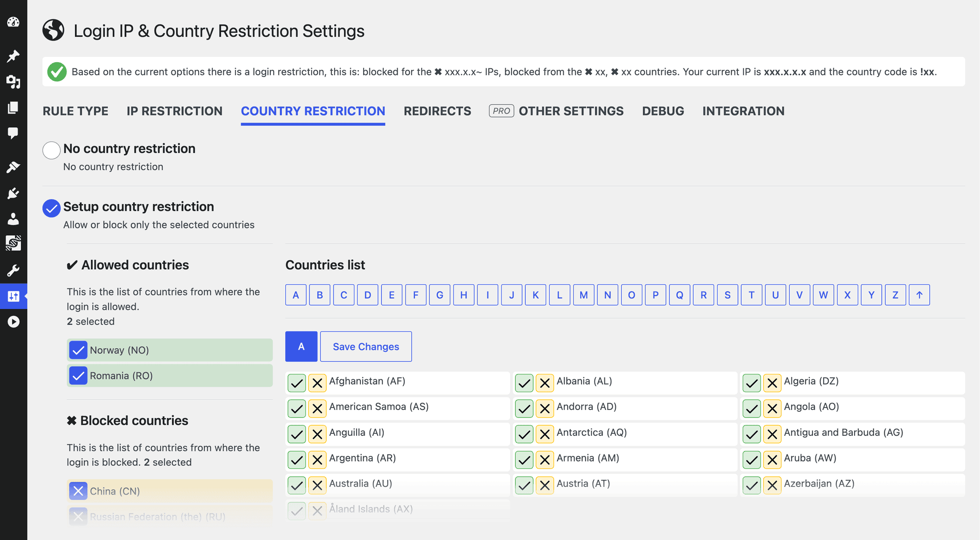
Task: Click the scroll-to-top arrow after letter Z
Action: [x=919, y=295]
